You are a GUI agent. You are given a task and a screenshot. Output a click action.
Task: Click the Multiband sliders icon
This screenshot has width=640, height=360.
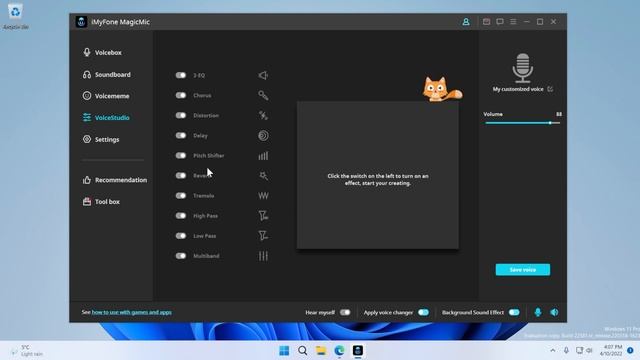click(263, 256)
